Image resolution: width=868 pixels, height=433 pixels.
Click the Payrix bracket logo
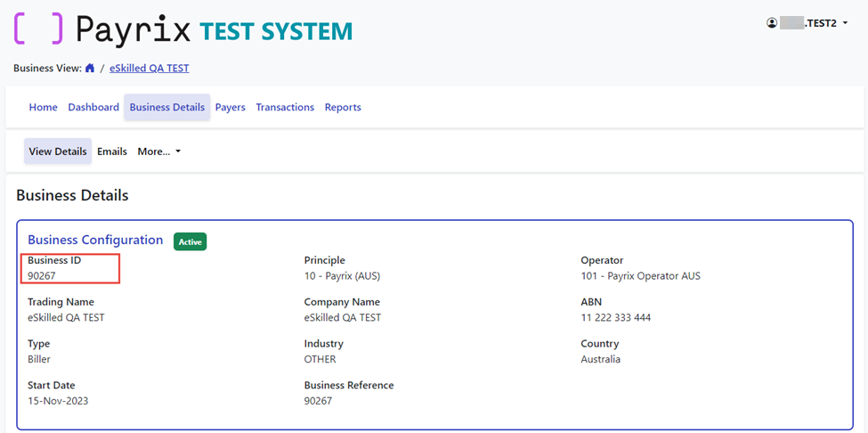[39, 29]
